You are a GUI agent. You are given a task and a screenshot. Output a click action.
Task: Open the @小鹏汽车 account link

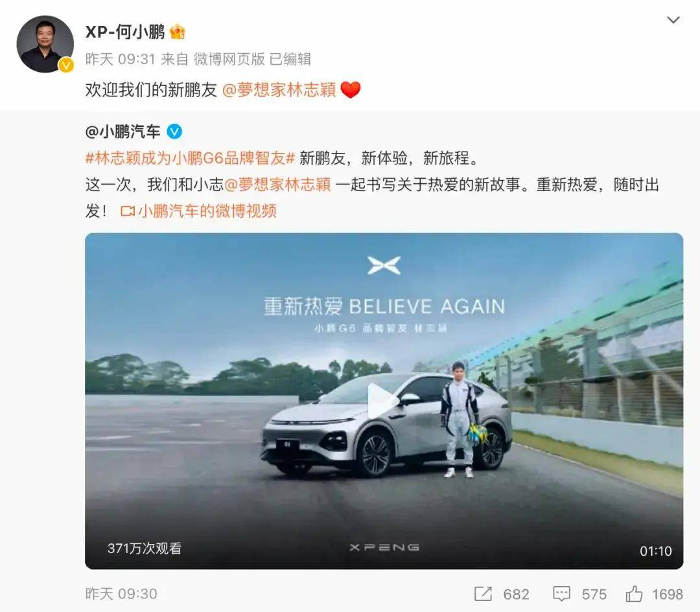point(122,131)
